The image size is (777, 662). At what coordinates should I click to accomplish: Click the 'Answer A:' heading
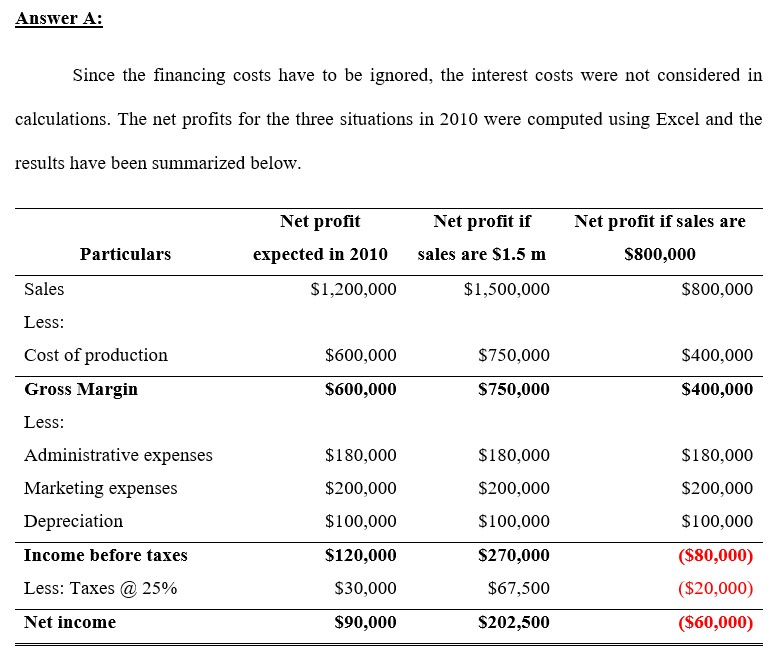pyautogui.click(x=58, y=18)
